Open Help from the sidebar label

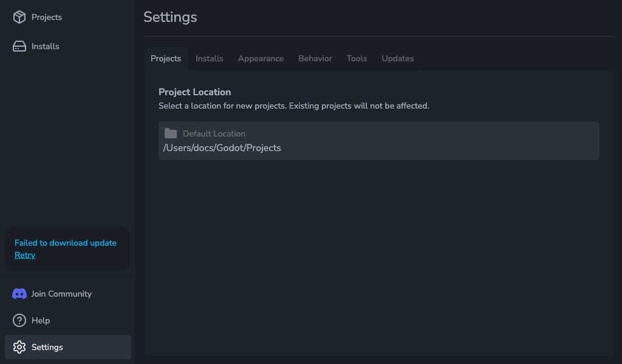coord(41,320)
